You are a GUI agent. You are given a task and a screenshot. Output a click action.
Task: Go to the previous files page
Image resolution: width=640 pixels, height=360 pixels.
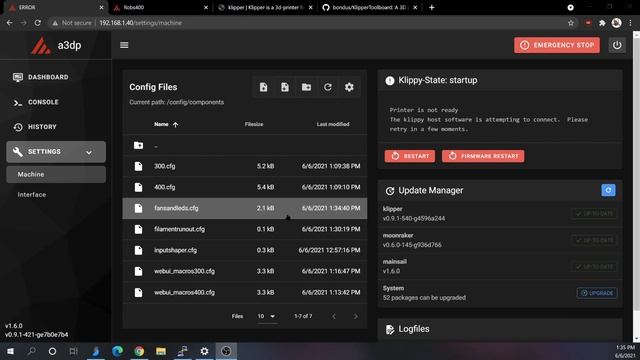click(334, 316)
